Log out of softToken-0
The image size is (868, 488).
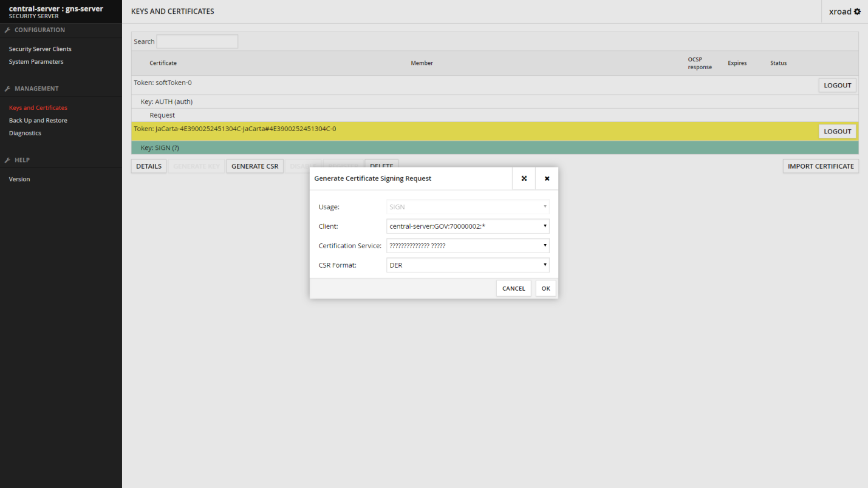tap(837, 86)
